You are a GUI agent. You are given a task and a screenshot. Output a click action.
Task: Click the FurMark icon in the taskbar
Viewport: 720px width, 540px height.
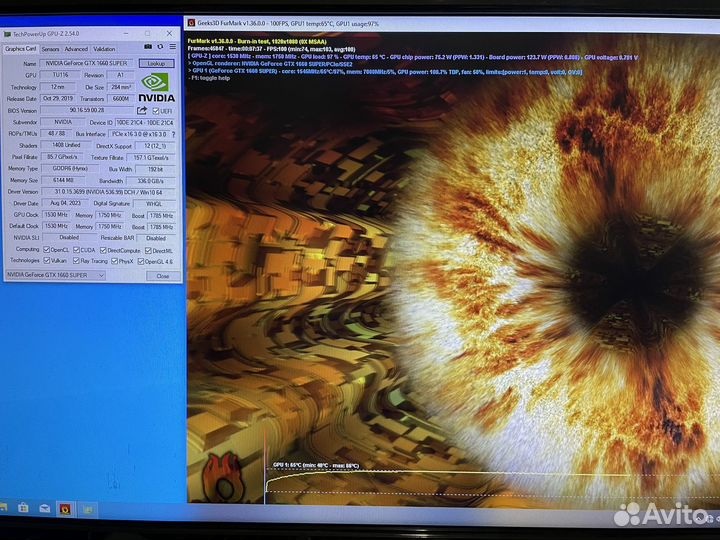pos(65,509)
